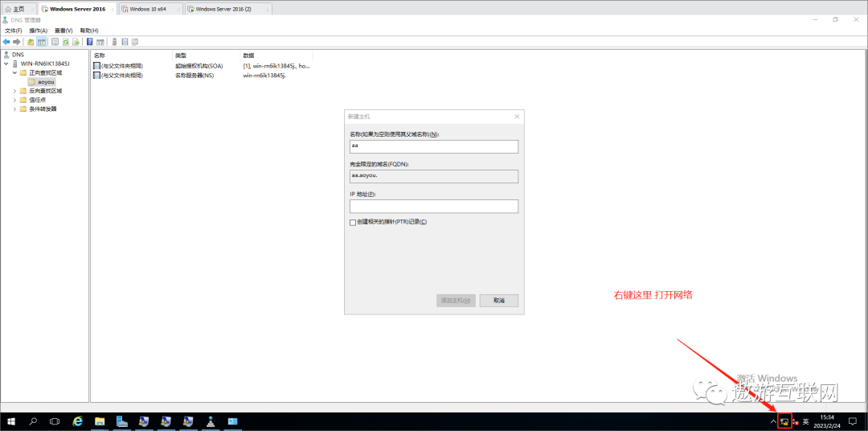Click the 数据 column header
This screenshot has width=868, height=431.
pos(276,56)
